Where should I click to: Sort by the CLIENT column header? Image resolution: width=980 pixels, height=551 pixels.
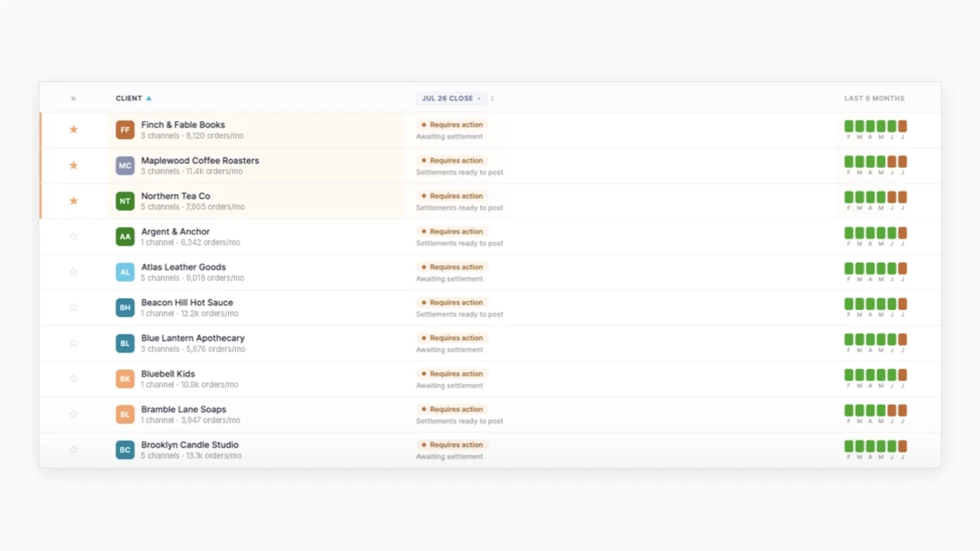[x=129, y=98]
